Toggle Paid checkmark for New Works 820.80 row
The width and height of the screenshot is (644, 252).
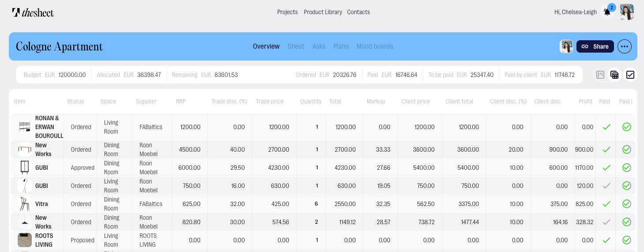pyautogui.click(x=606, y=222)
